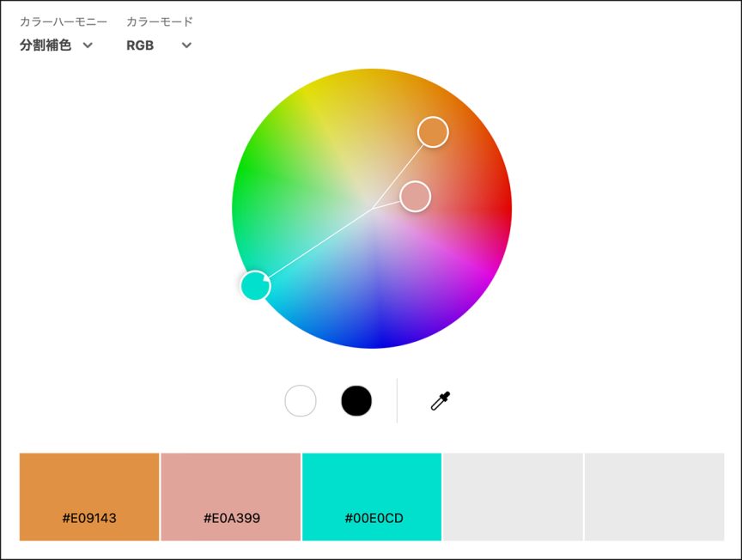Open the RGB color mode selector
Viewport: 742px width, 560px height.
pos(140,46)
